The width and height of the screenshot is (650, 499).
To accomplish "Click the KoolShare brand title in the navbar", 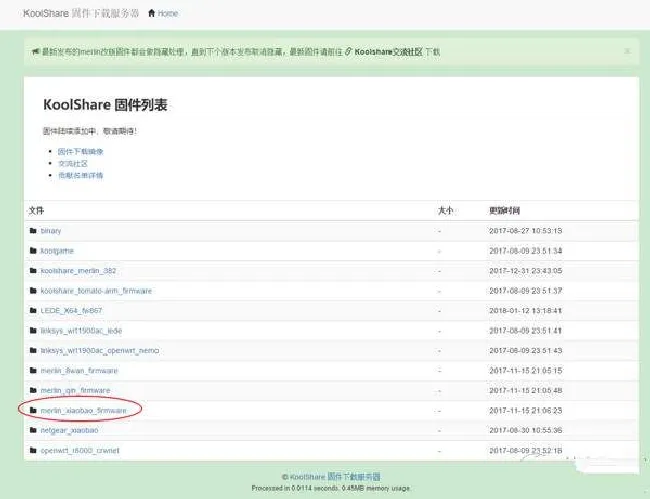I will (81, 13).
